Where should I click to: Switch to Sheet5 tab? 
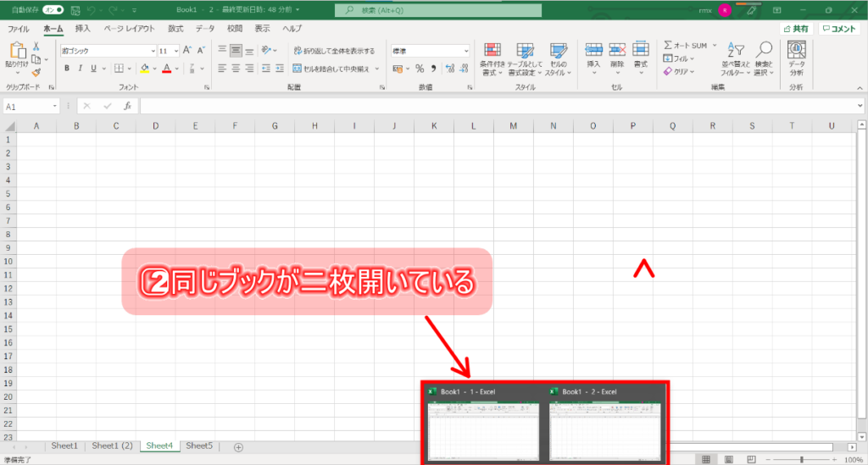[199, 446]
